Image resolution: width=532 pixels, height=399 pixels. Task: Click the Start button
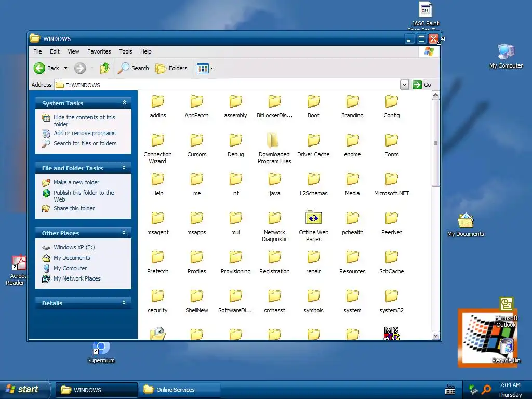(x=24, y=390)
